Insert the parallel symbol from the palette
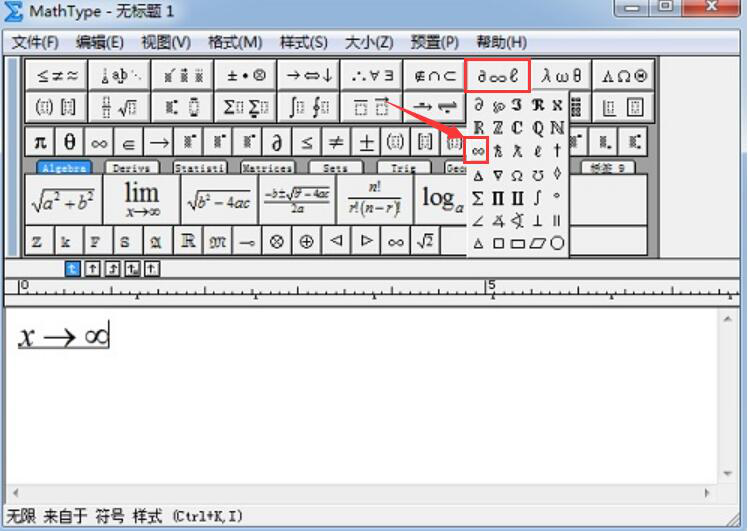748x531 pixels. point(557,220)
